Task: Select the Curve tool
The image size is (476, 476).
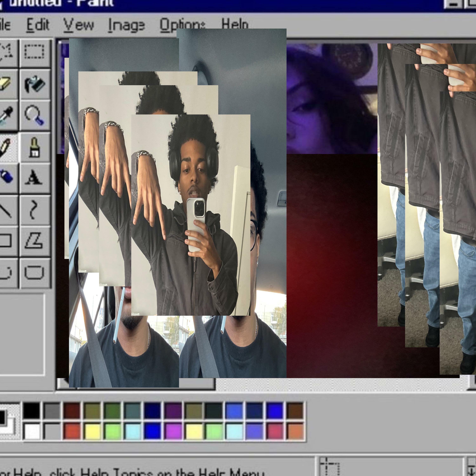Action: coord(34,210)
